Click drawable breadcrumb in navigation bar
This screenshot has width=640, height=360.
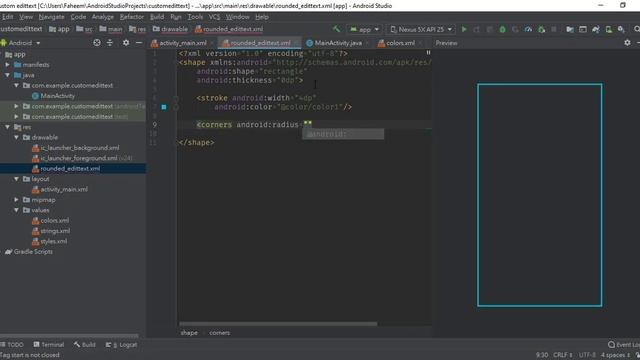tap(170, 29)
